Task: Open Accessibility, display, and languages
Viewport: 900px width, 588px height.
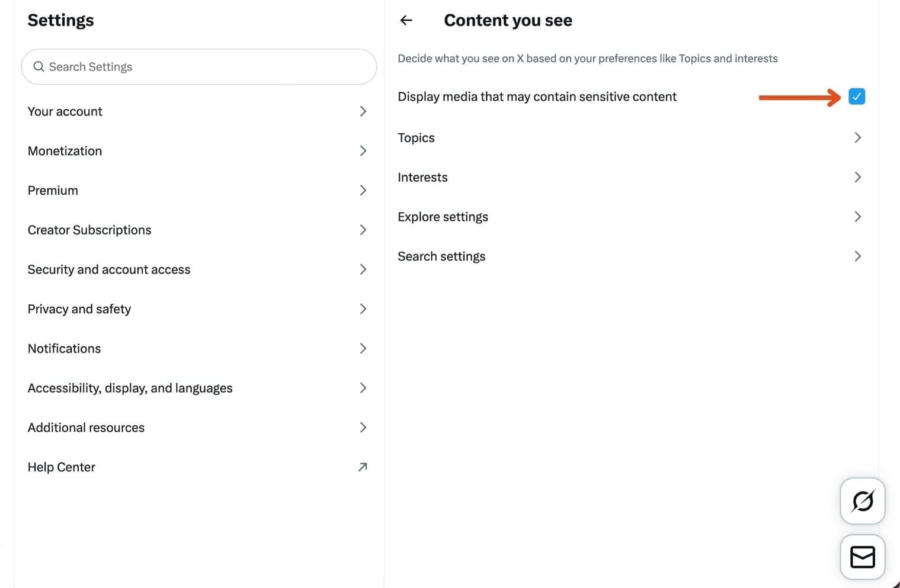Action: click(130, 388)
